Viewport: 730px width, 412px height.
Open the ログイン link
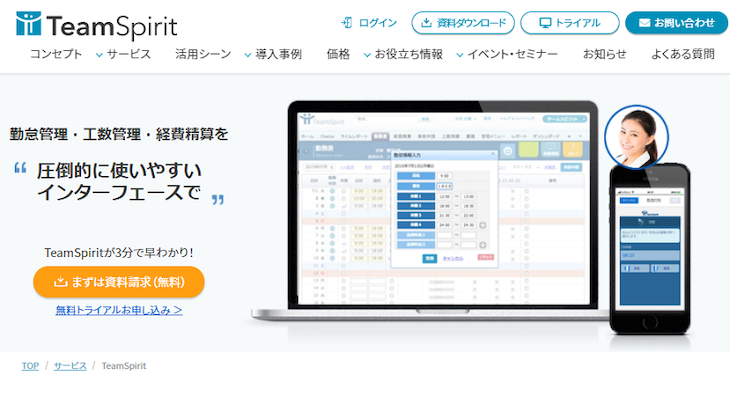click(378, 23)
